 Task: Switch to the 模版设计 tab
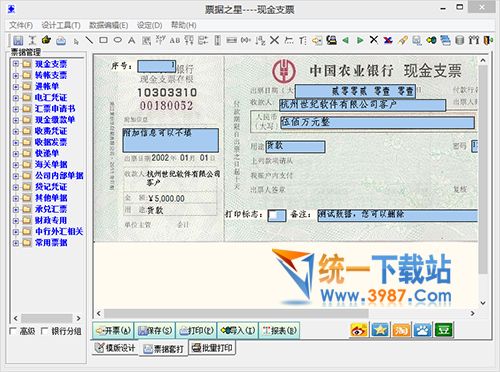tap(115, 348)
